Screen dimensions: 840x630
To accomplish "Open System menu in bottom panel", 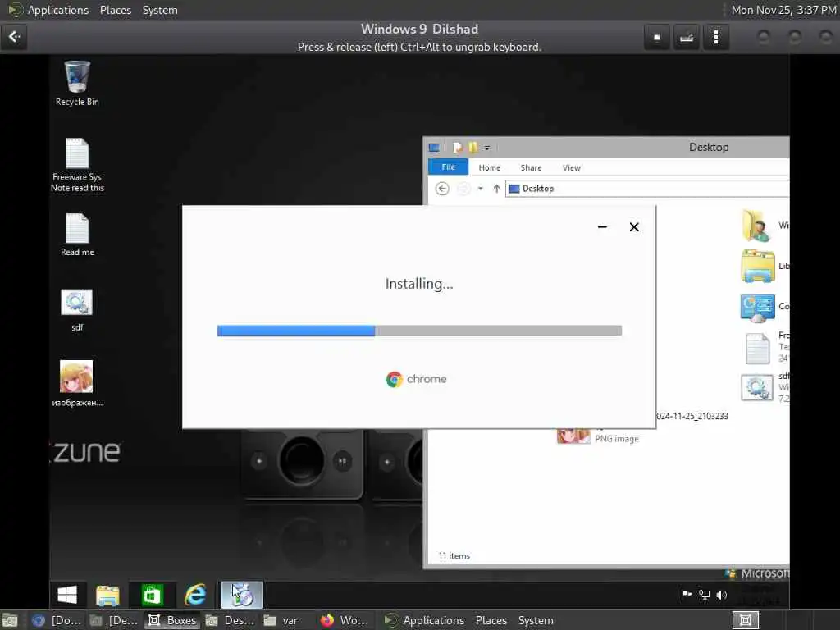I will click(536, 620).
